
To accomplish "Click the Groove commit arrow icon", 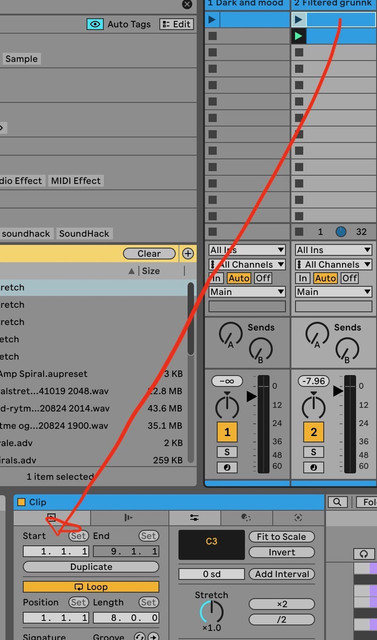I will coord(153,636).
